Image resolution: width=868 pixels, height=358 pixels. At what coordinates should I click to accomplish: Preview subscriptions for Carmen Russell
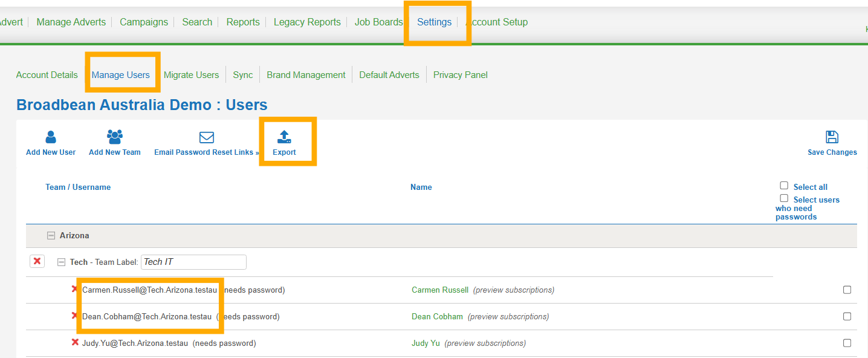coord(514,290)
